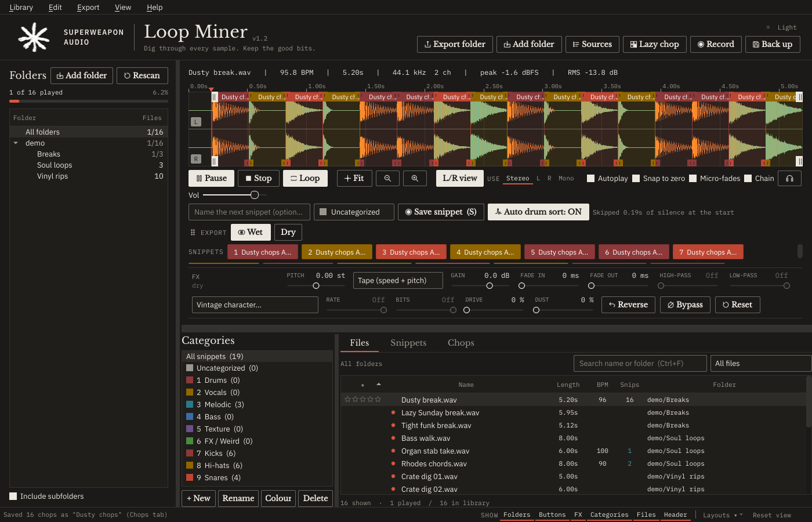Select the R channel badge on the waveform
This screenshot has width=812, height=522.
click(x=196, y=159)
